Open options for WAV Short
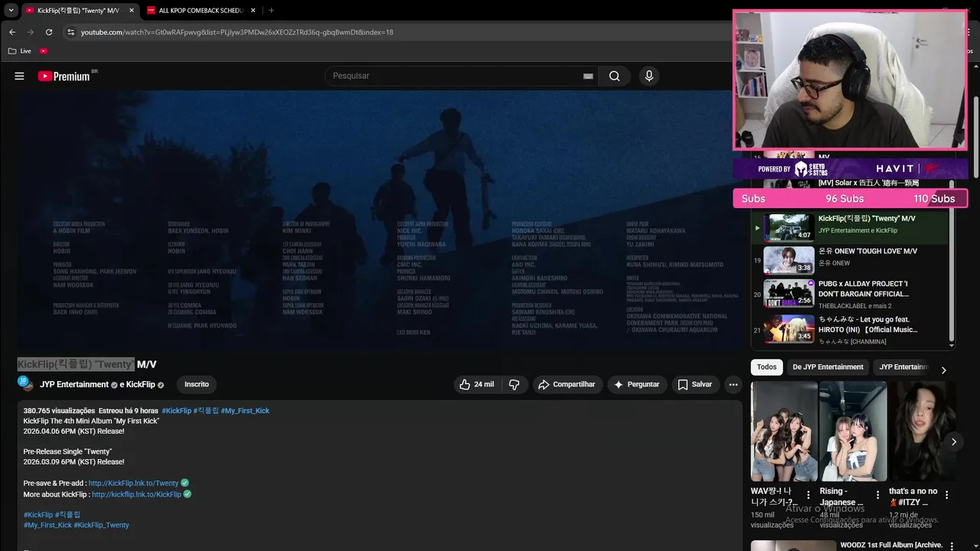Screen dimensions: 980x551 coord(808,495)
